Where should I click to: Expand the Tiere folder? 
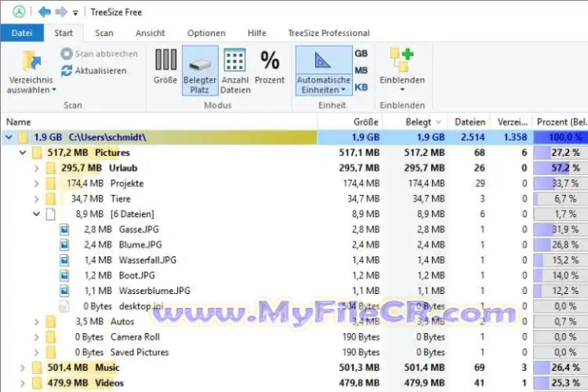pyautogui.click(x=37, y=198)
